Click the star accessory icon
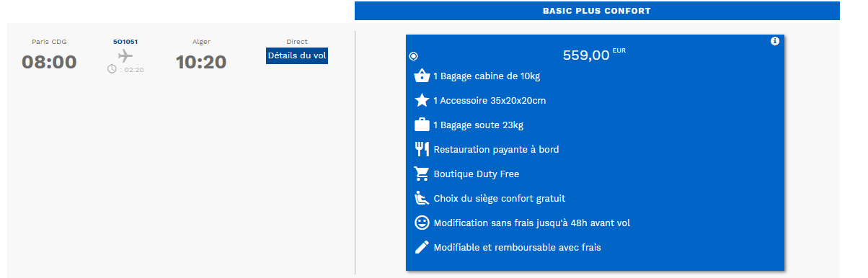The width and height of the screenshot is (868, 278). (x=422, y=100)
